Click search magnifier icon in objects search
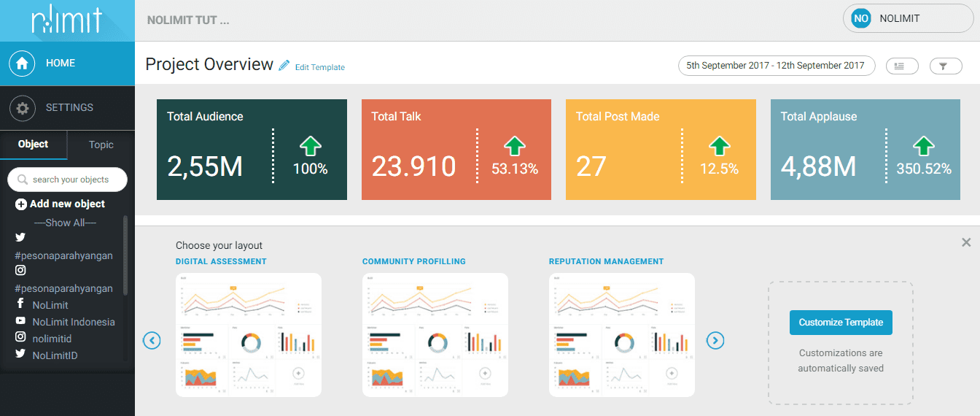 23,180
